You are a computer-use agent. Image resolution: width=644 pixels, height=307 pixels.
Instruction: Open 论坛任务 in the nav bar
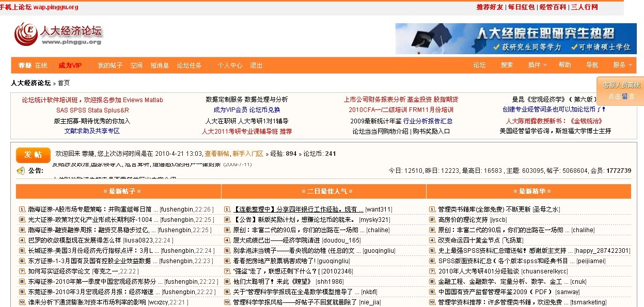190,66
